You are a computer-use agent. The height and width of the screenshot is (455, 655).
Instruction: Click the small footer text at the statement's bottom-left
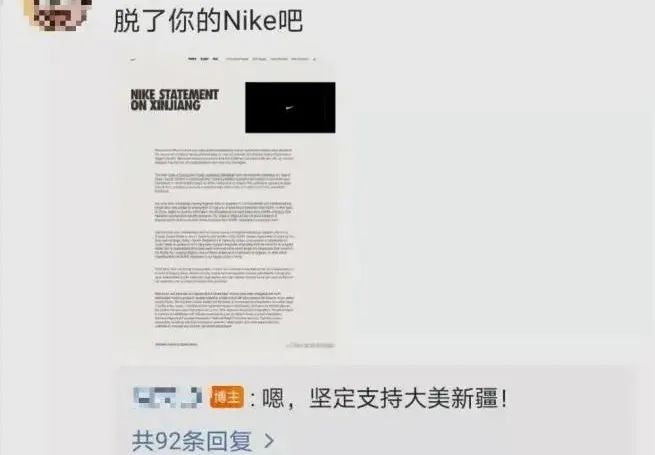(x=176, y=344)
